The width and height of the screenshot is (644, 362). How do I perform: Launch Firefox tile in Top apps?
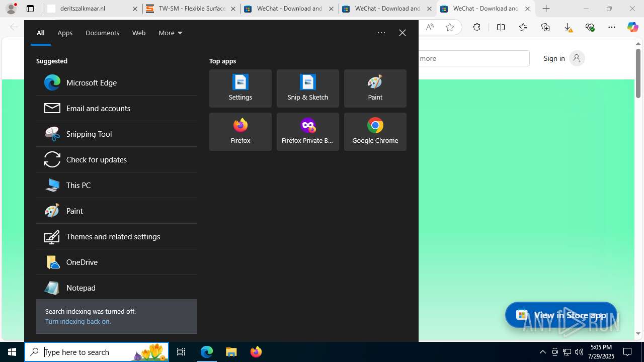pos(240,132)
